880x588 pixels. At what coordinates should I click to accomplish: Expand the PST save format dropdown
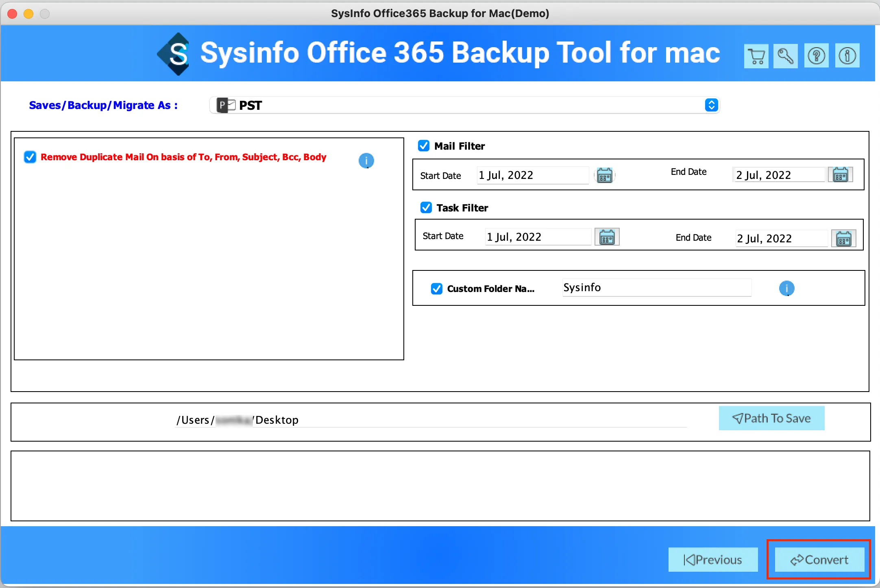(x=711, y=105)
